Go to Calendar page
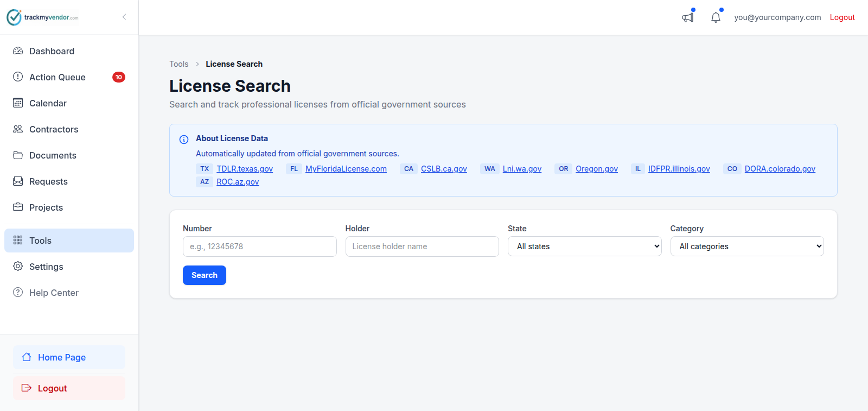The width and height of the screenshot is (868, 411). (x=69, y=103)
